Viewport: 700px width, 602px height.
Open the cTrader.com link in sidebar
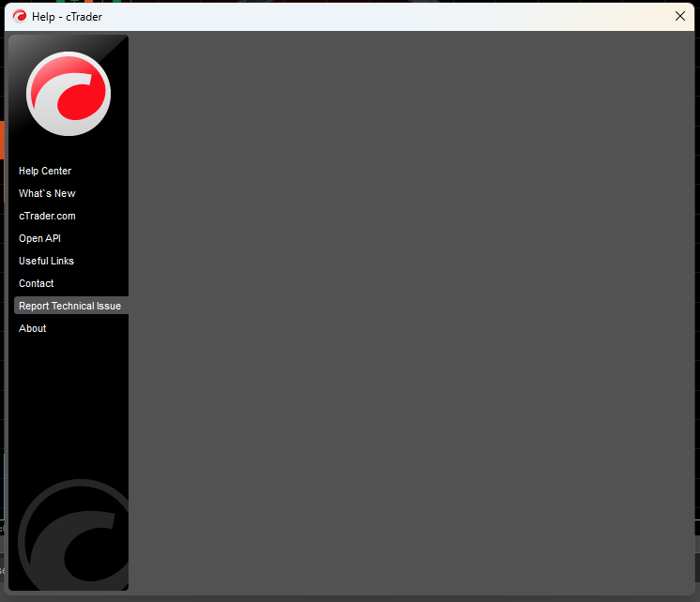(x=47, y=216)
